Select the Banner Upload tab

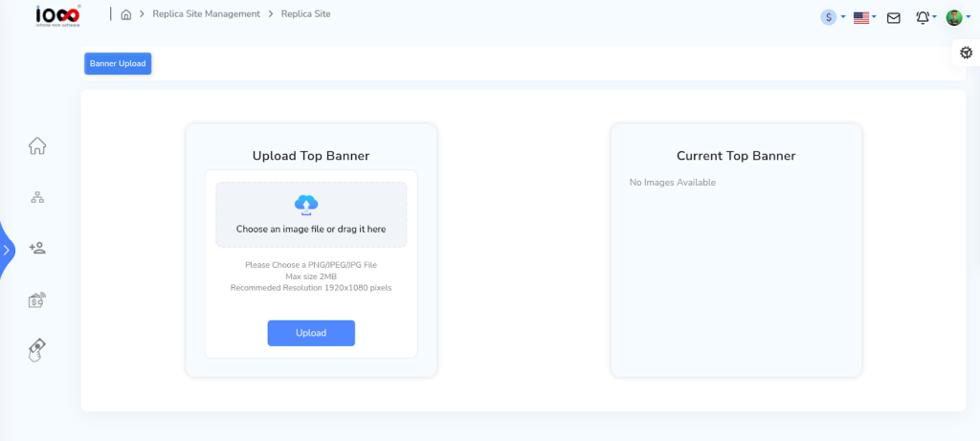(118, 64)
